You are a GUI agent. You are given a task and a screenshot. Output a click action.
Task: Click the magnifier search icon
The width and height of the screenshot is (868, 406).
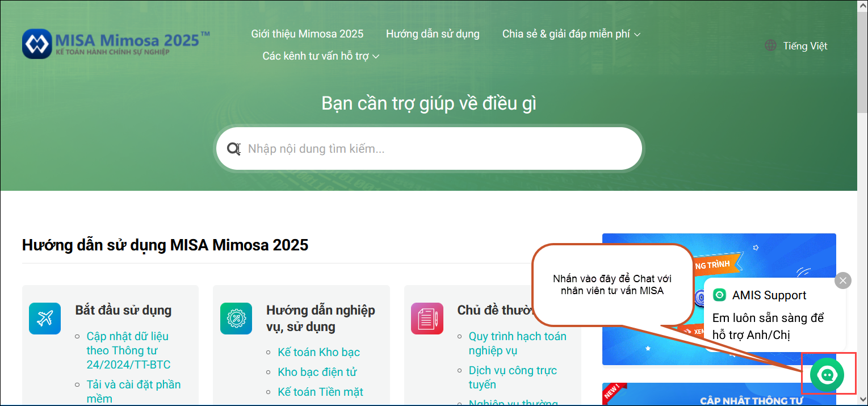coord(233,149)
